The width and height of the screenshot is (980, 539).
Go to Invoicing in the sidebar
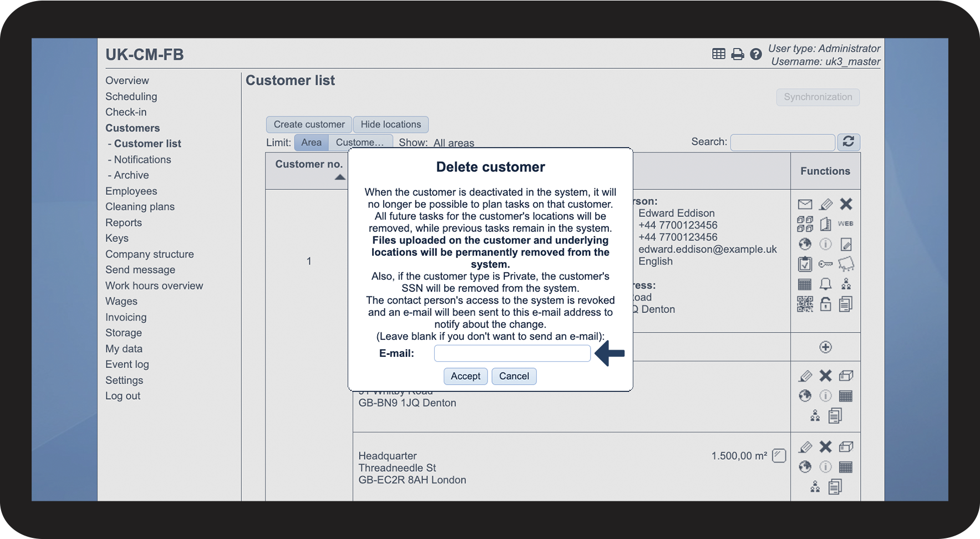click(126, 318)
